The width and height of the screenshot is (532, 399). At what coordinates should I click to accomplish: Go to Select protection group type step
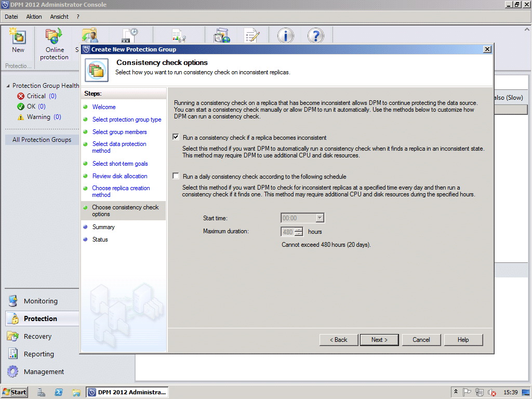tap(127, 119)
